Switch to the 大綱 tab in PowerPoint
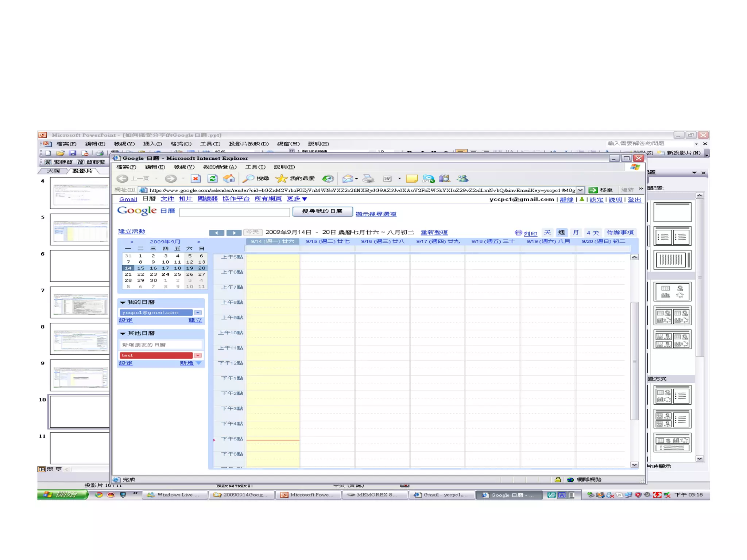The height and width of the screenshot is (560, 747). pyautogui.click(x=53, y=171)
